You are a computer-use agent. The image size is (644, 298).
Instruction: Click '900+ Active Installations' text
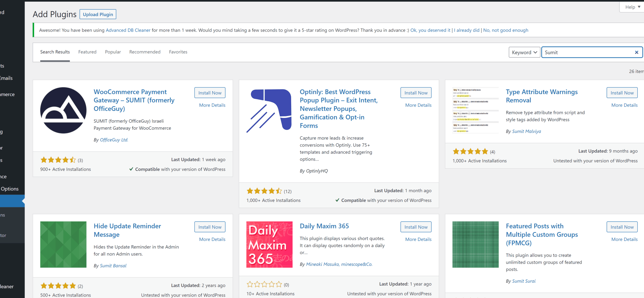coord(65,169)
